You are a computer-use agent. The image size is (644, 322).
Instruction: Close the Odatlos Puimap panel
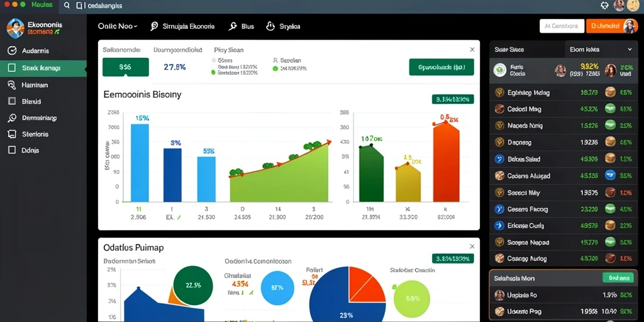coord(472,247)
